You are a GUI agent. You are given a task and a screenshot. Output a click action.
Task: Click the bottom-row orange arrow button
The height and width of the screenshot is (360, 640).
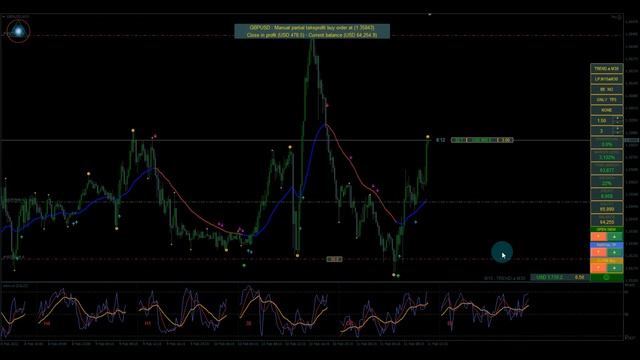click(598, 268)
